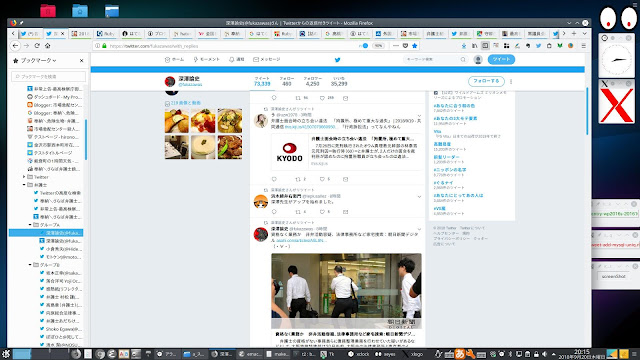The width and height of the screenshot is (640, 360).
Task: Close the bookmarks sidebar
Action: pyautogui.click(x=81, y=60)
